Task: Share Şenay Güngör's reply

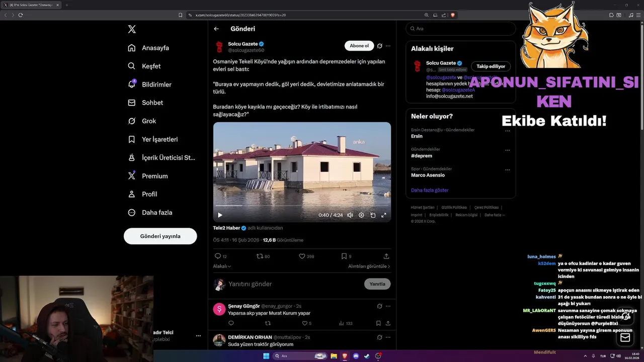Action: pos(387,323)
